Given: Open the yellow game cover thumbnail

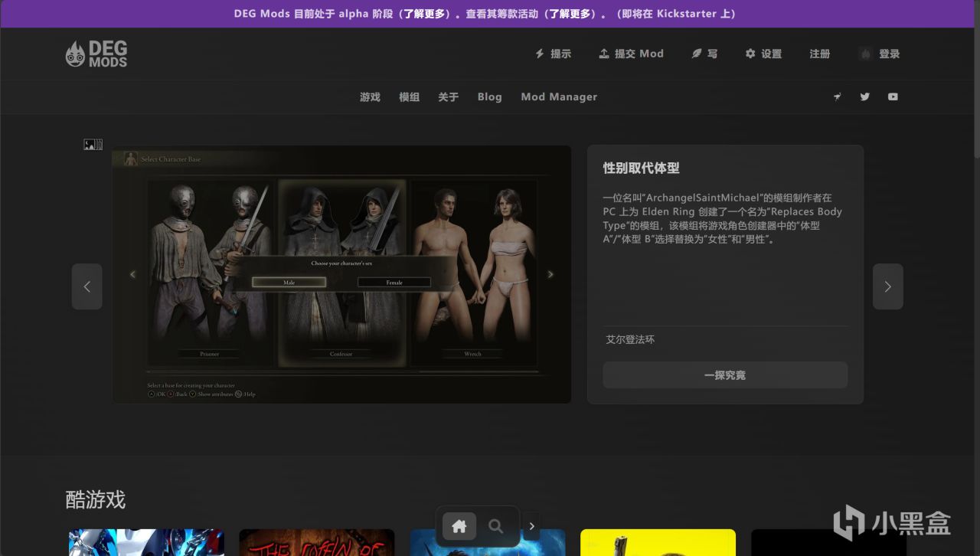Looking at the screenshot, I should [658, 542].
